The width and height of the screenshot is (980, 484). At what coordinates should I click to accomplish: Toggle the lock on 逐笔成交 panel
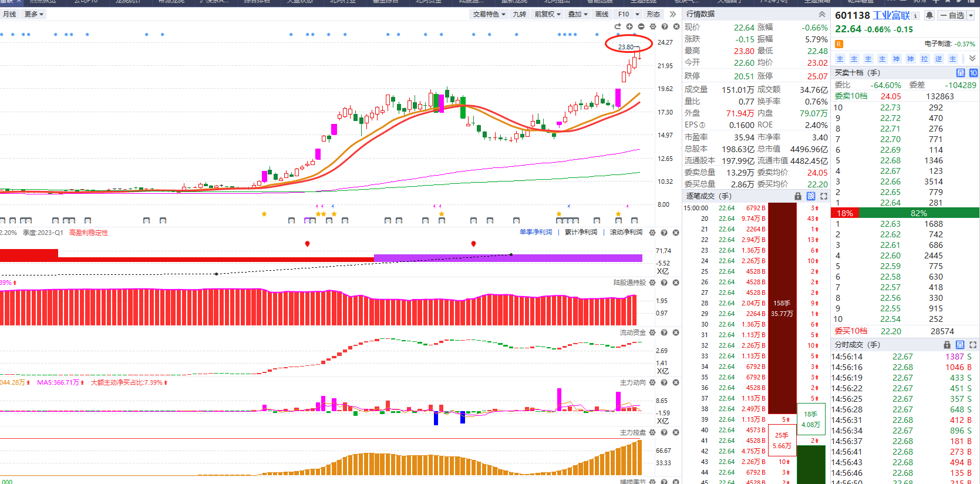(798, 196)
